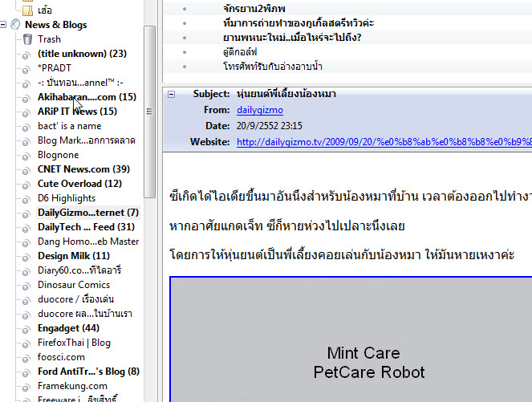
Task: Select the DailyTech Feed (31) folder
Action: (x=86, y=227)
